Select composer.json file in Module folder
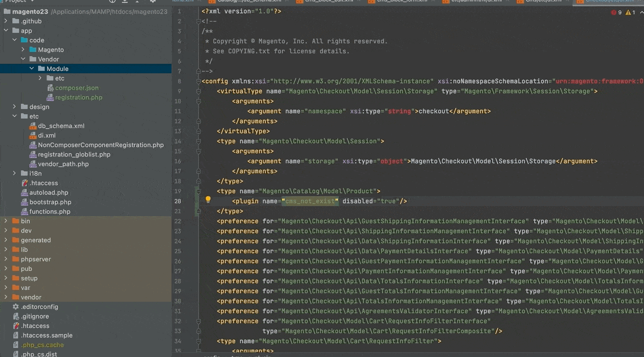This screenshot has height=357, width=644. coord(76,88)
